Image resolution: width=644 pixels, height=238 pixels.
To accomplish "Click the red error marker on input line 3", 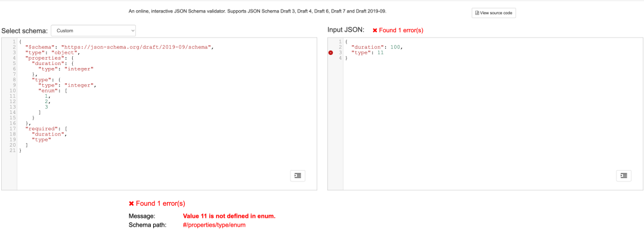I will 331,52.
